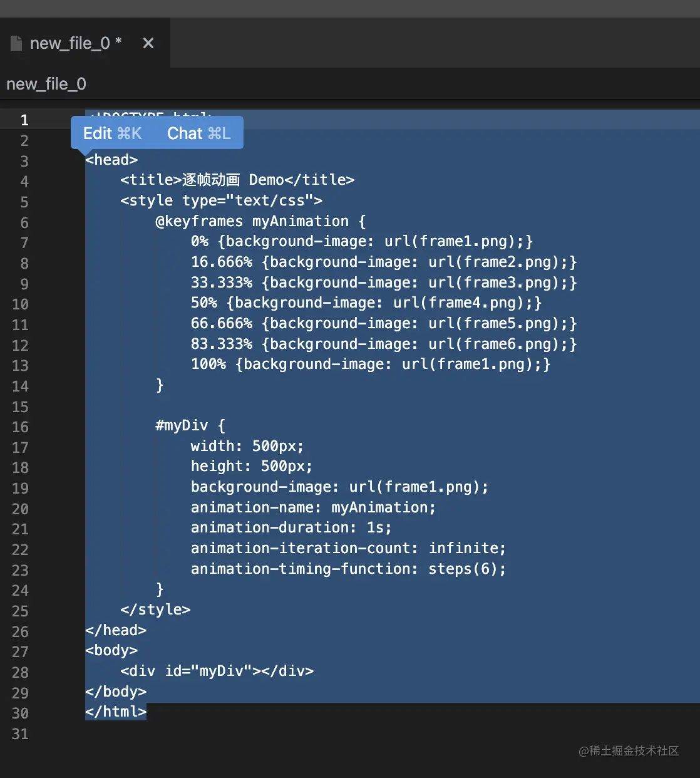Click animation-timing-function: steps(6); line
This screenshot has width=700, height=778.
click(348, 569)
